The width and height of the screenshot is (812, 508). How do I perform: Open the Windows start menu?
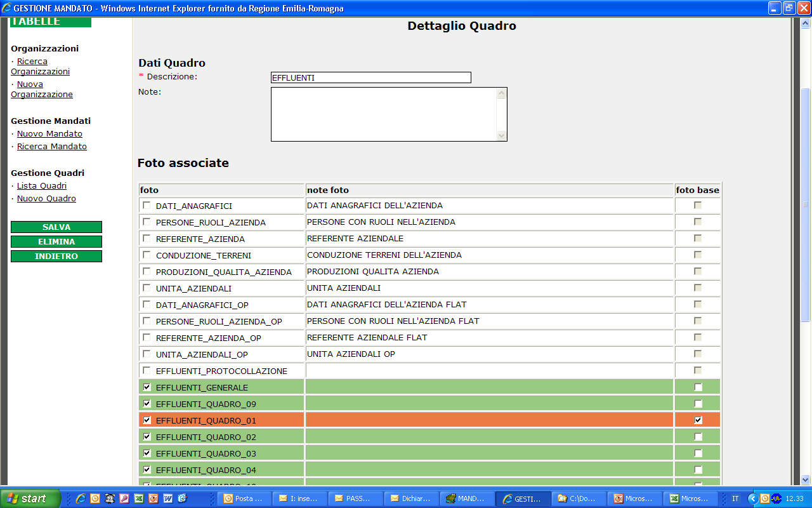(x=30, y=498)
